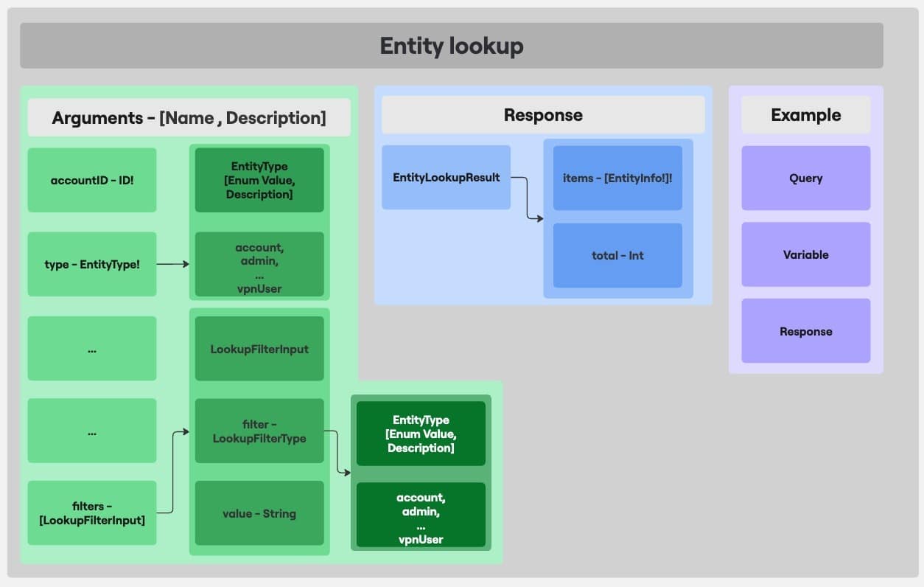Image resolution: width=924 pixels, height=587 pixels.
Task: Select the filter - LookupFilterType box
Action: (x=259, y=431)
